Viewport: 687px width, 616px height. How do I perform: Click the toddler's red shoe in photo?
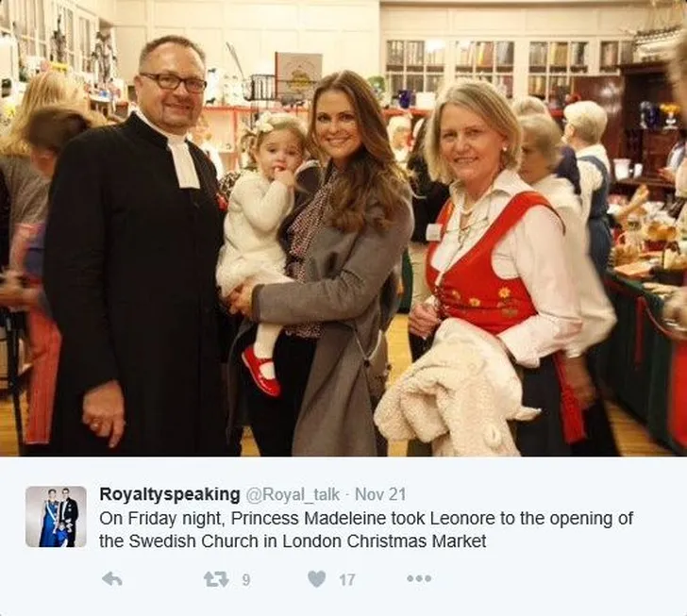point(261,371)
